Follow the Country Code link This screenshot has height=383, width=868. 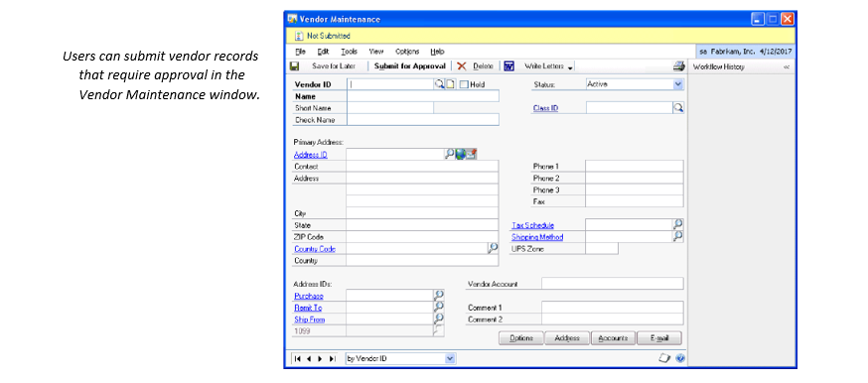pyautogui.click(x=315, y=249)
